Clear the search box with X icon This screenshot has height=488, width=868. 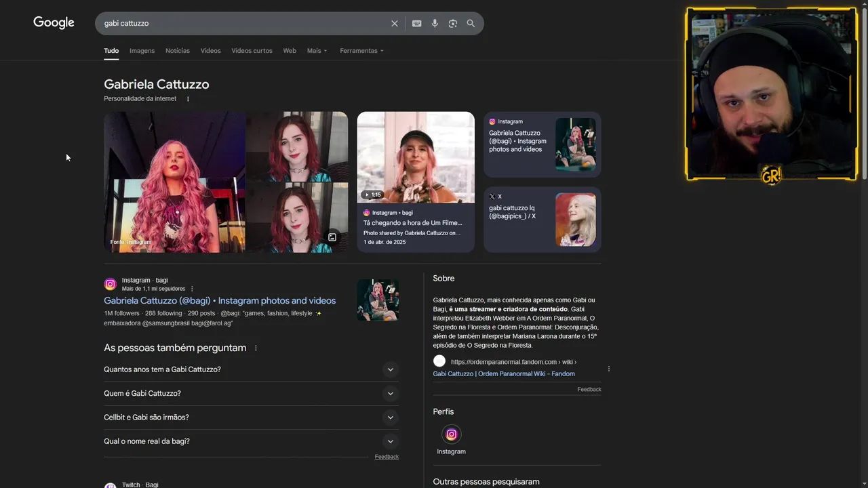pyautogui.click(x=395, y=23)
